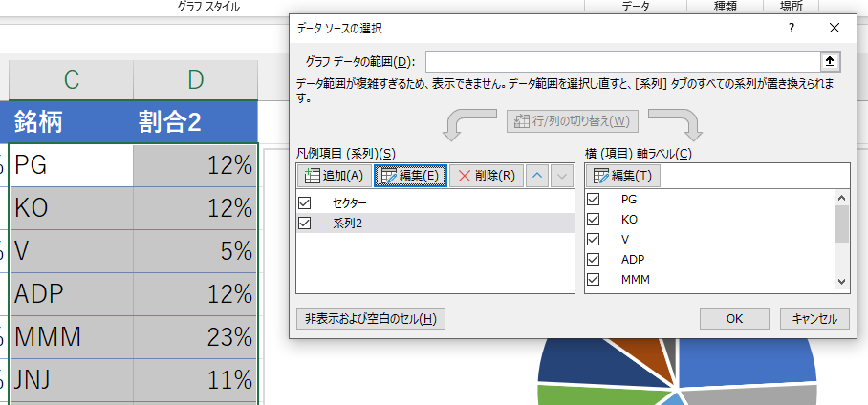Select the cell containing KO
Screen dimensions: 868x405
[x=71, y=208]
